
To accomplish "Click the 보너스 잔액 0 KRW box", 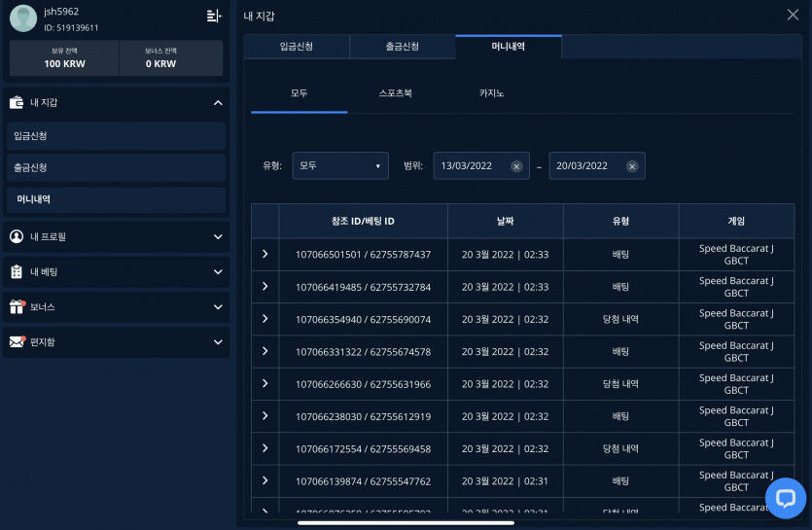I will click(171, 58).
